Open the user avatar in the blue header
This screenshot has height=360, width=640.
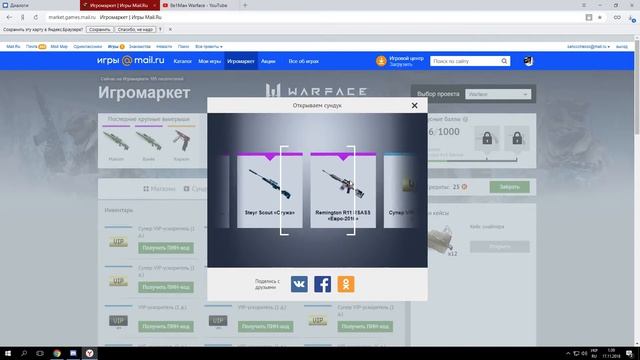click(x=528, y=61)
